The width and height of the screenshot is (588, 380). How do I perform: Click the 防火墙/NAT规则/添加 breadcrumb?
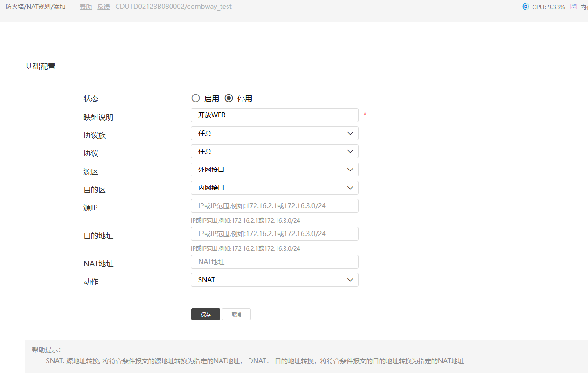(x=35, y=7)
